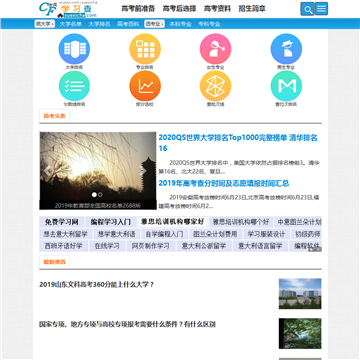Click thumbnail beside 国家专项 article
Image resolution: width=360 pixels, height=360 pixels.
point(300,333)
